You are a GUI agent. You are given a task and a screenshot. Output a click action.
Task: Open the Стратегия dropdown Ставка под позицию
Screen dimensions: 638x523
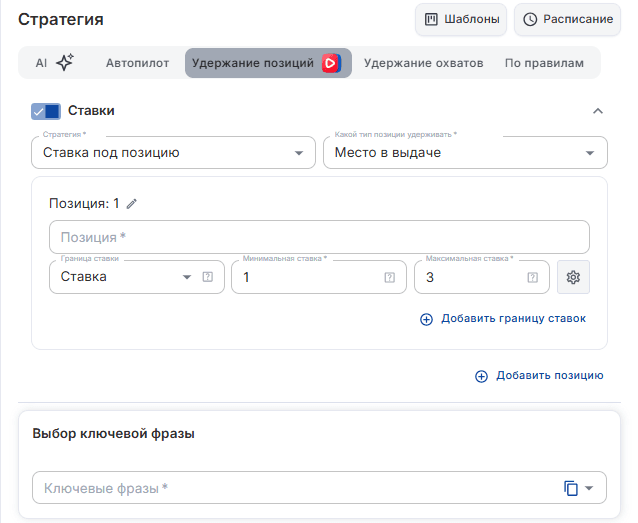pos(173,153)
